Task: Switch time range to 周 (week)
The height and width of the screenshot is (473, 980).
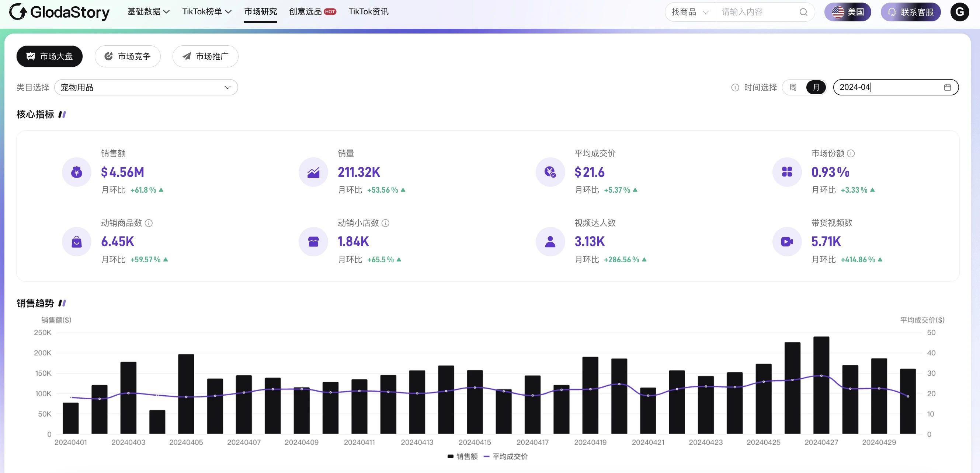Action: pos(793,87)
